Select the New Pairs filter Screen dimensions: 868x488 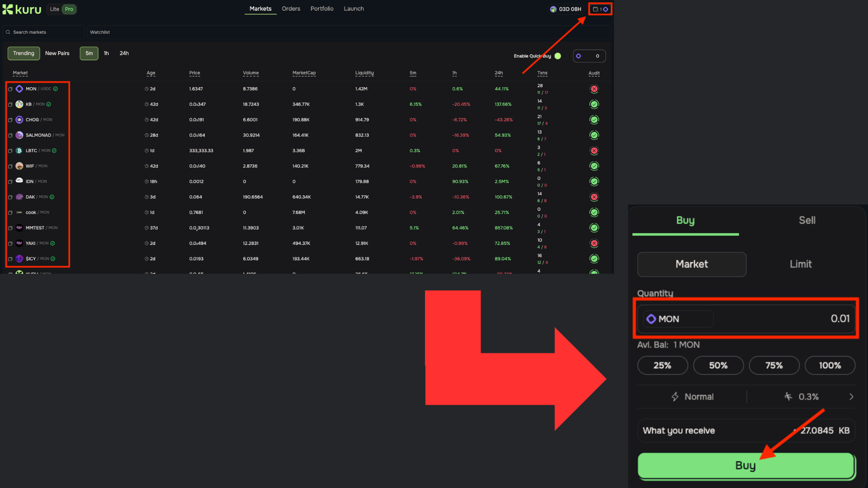(57, 53)
